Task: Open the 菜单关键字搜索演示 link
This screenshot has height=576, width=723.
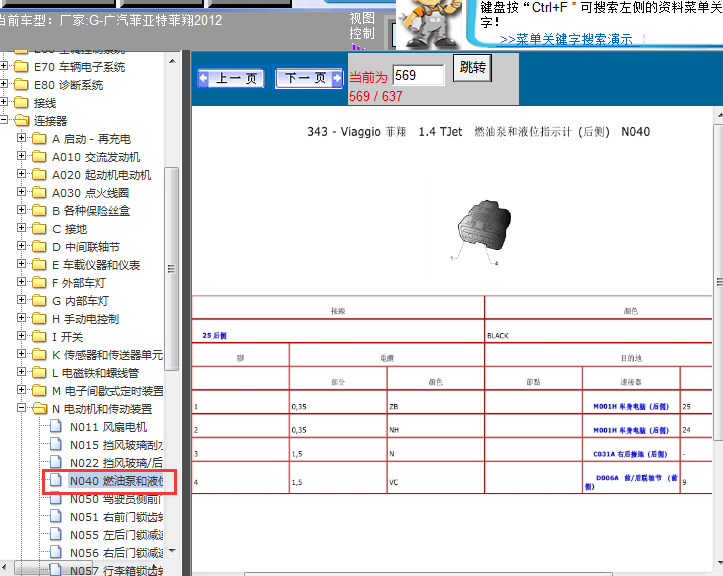Action: (x=566, y=39)
